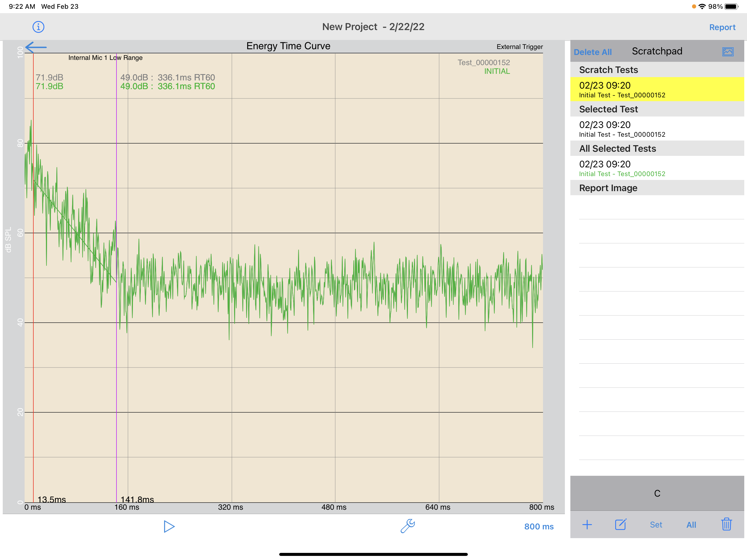Open the project info icon
This screenshot has width=747, height=560.
click(38, 27)
